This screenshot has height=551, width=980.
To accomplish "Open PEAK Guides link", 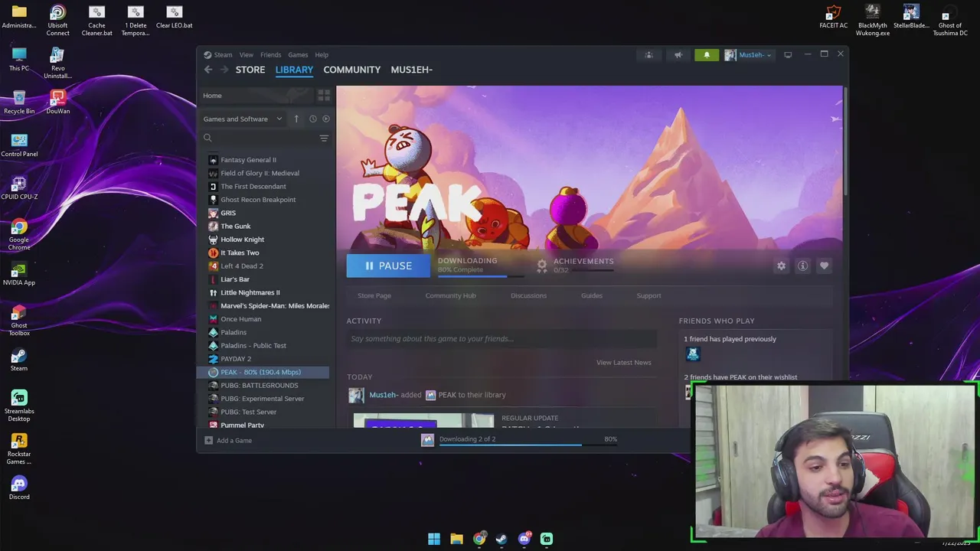I will [592, 295].
